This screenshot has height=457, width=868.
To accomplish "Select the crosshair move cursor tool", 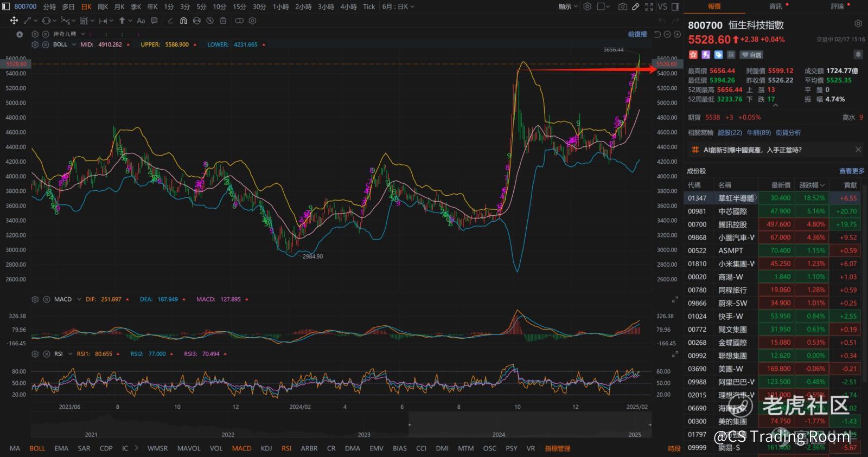I will [14, 21].
